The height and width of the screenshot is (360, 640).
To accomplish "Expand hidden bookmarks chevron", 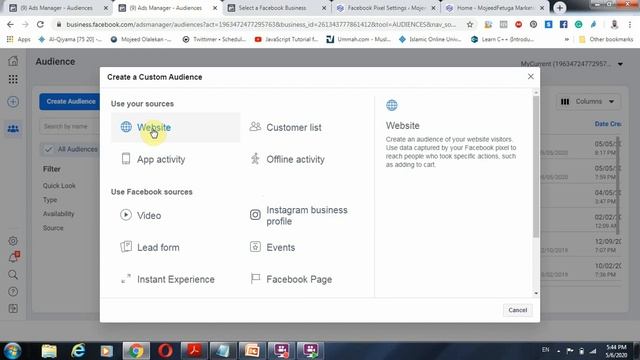I will click(567, 39).
